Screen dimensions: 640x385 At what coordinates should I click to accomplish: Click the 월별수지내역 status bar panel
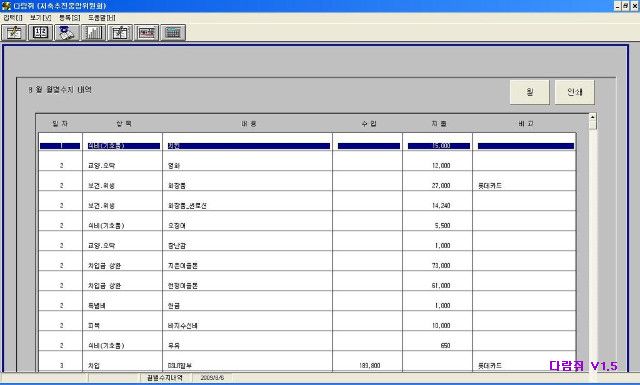click(x=165, y=378)
